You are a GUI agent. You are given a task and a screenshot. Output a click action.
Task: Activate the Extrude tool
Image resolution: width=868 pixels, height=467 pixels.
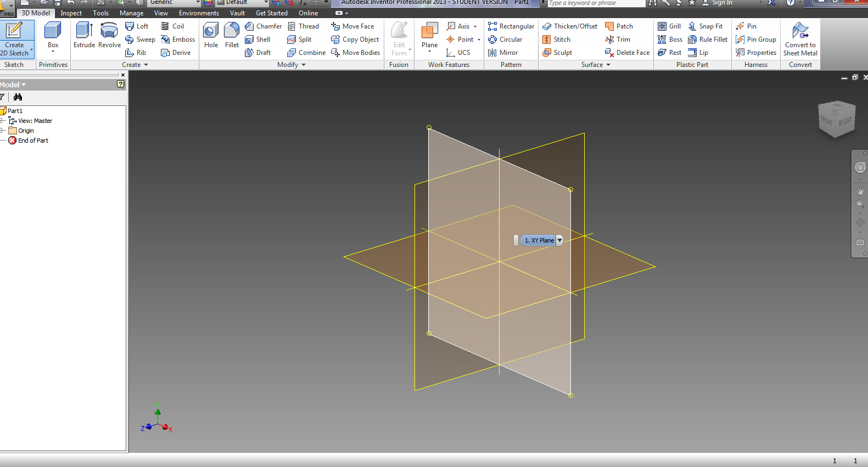85,35
